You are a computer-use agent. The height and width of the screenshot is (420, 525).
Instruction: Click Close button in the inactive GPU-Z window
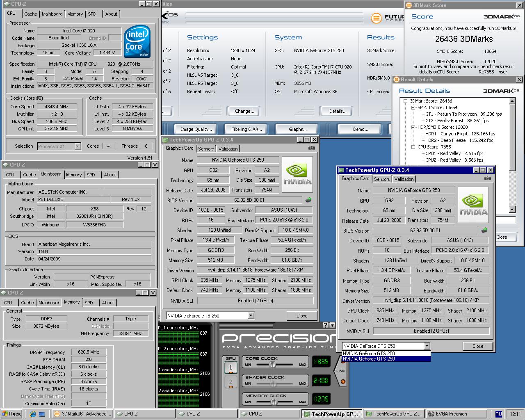point(302,316)
